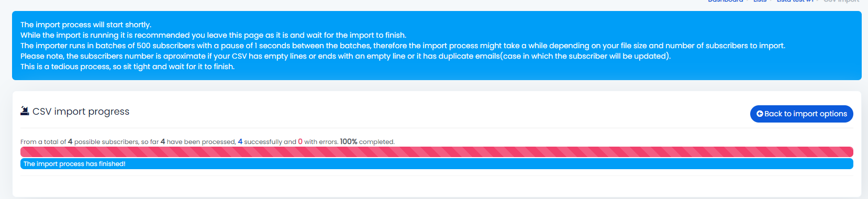
Task: Click the 'Please note' duplicate emails line
Action: pyautogui.click(x=346, y=56)
